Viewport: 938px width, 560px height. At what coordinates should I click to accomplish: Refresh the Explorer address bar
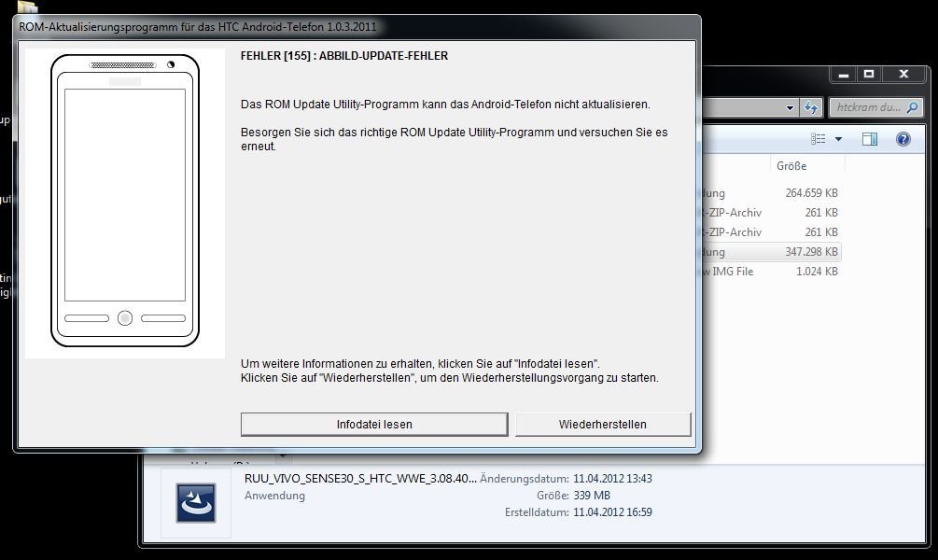click(811, 107)
